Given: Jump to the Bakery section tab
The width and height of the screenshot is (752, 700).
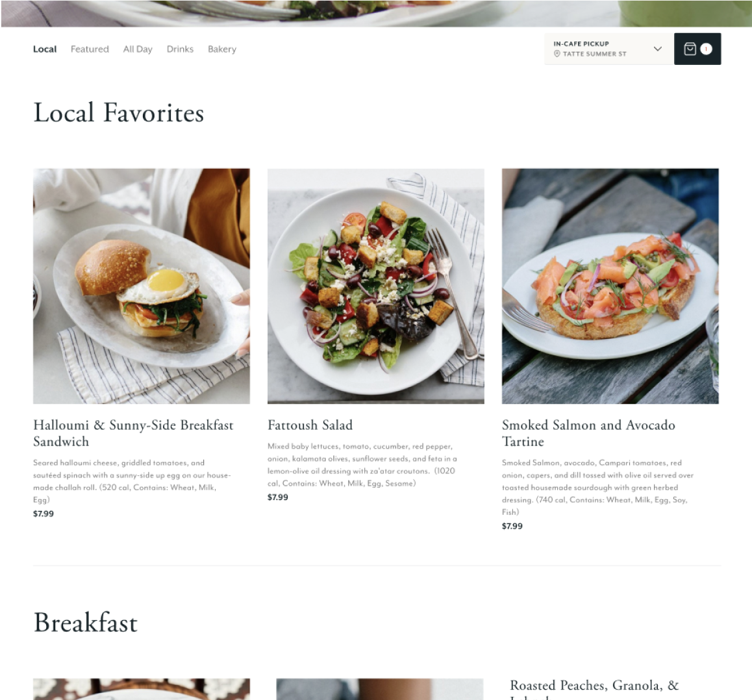Looking at the screenshot, I should (222, 49).
